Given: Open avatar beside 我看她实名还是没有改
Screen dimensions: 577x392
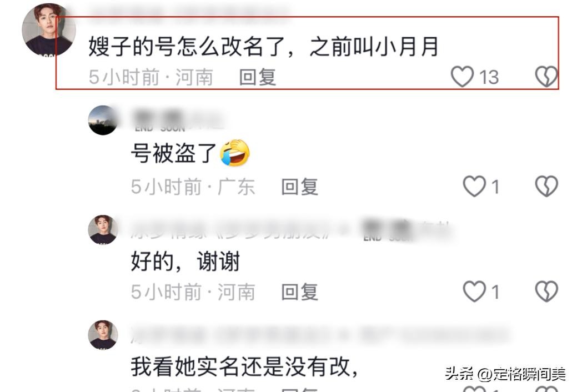Looking at the screenshot, I should click(x=103, y=335).
